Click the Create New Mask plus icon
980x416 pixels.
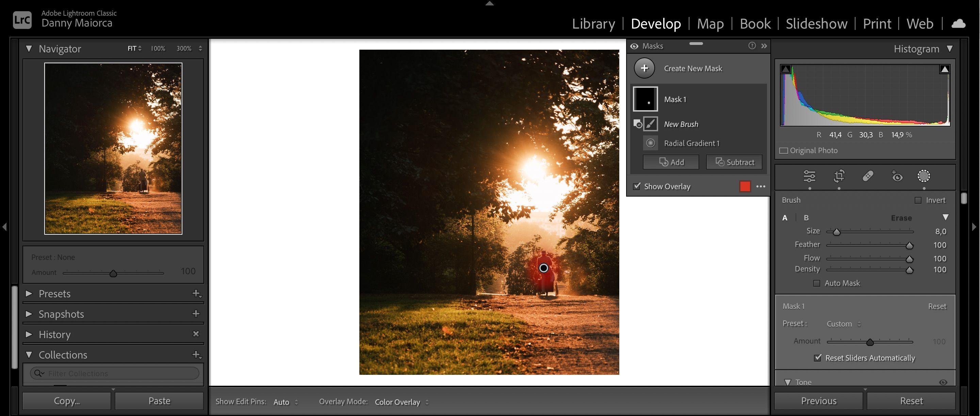tap(644, 68)
